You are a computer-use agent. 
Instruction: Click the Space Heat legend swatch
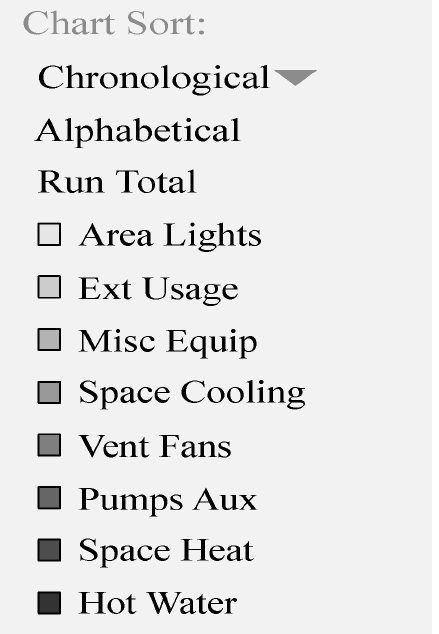(x=49, y=550)
